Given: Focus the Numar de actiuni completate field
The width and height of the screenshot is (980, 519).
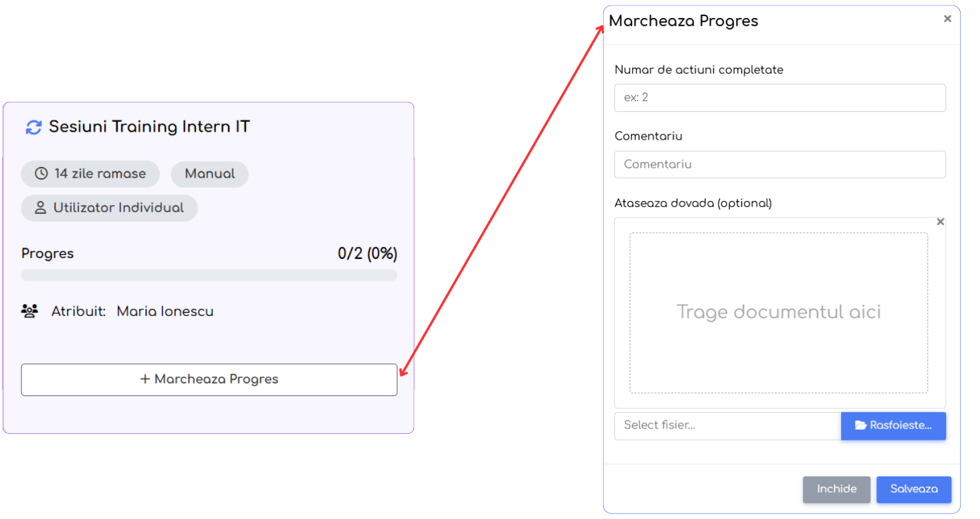Looking at the screenshot, I should click(780, 98).
